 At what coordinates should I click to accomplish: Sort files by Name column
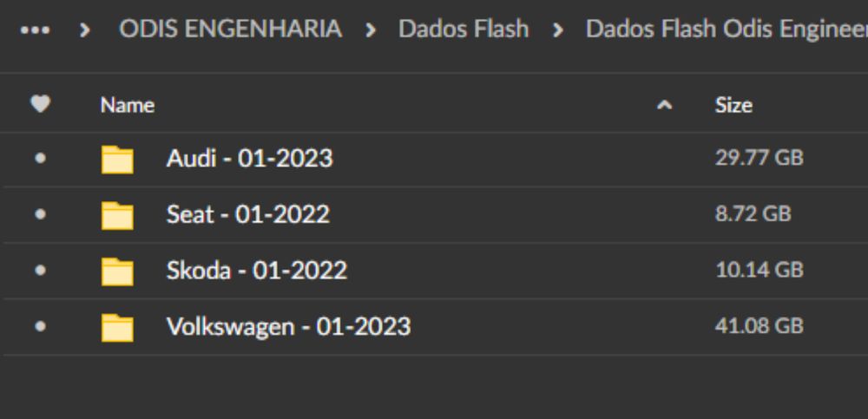pyautogui.click(x=127, y=106)
